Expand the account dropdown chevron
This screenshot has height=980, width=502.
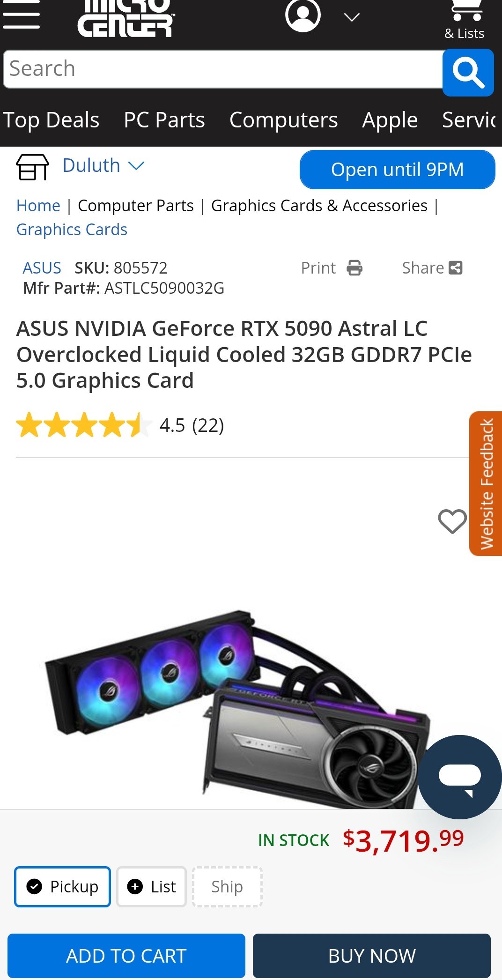pos(352,17)
